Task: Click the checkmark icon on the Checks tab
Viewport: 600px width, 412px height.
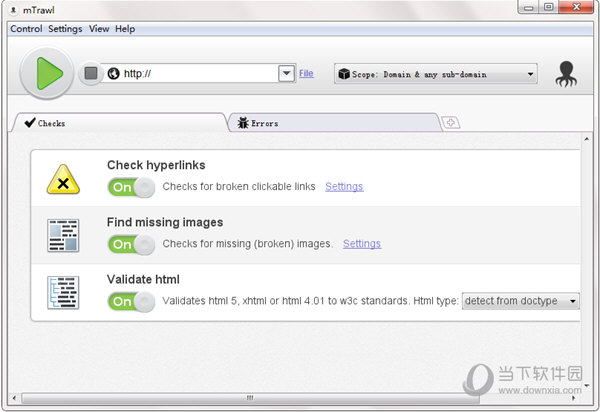Action: click(x=30, y=122)
